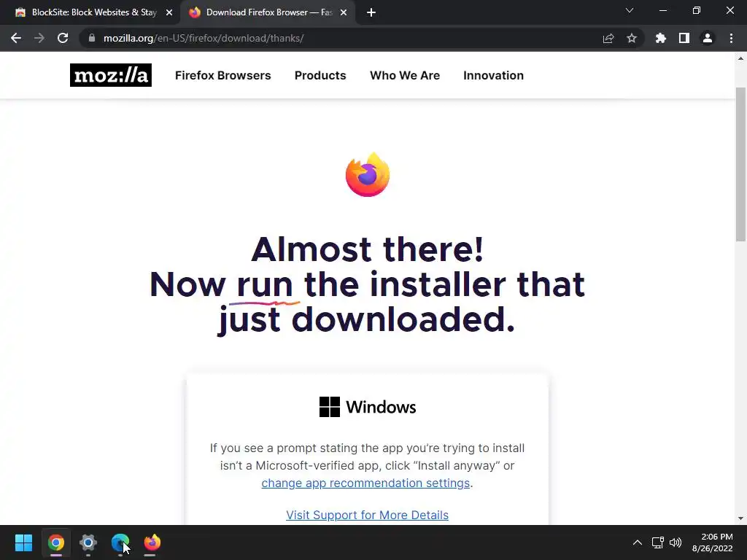Reload the page with the refresh icon
The height and width of the screenshot is (560, 747).
[63, 38]
